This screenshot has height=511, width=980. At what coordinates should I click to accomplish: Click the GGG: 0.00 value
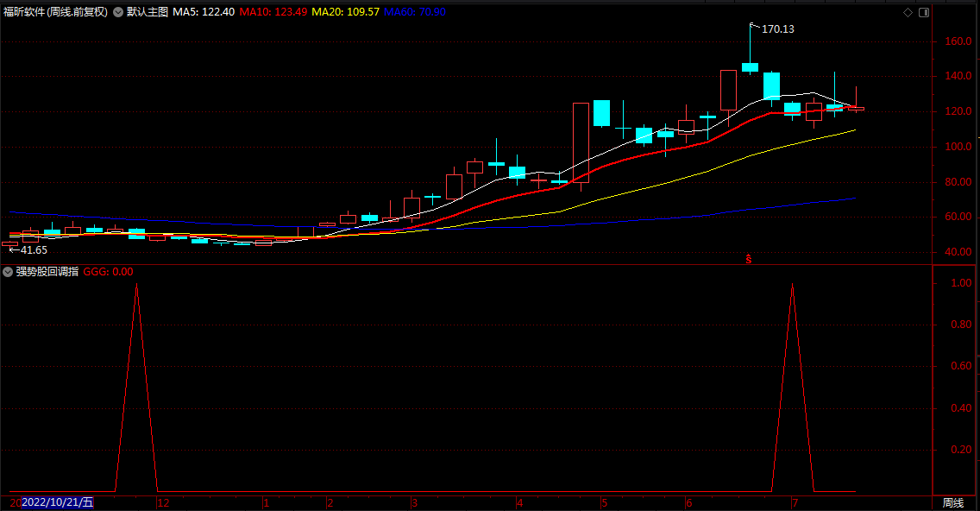[108, 271]
